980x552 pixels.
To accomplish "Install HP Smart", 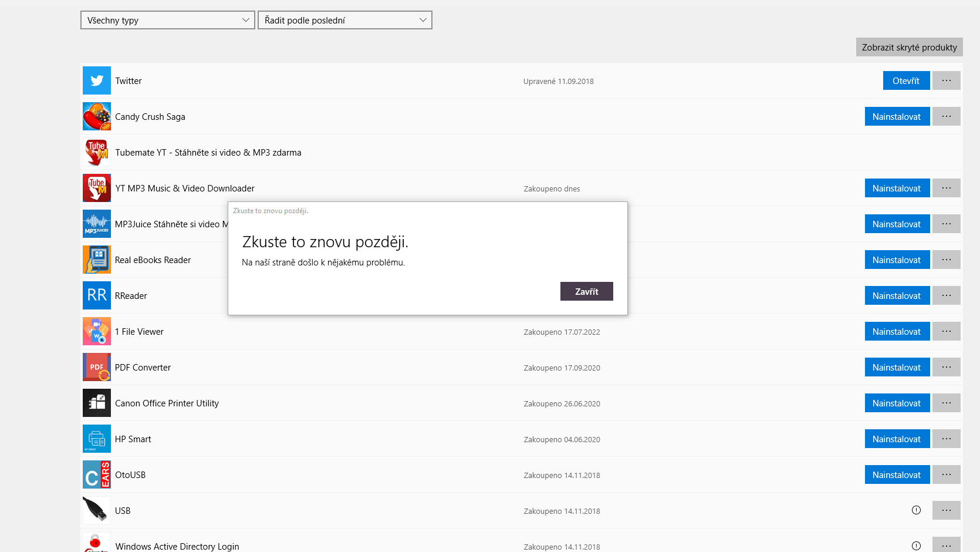I will 897,439.
